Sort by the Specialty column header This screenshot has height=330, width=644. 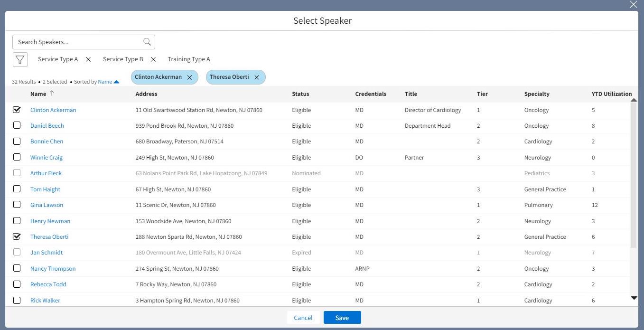click(536, 94)
